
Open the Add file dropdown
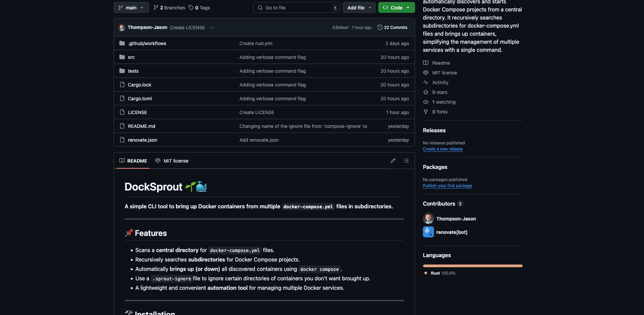(359, 7)
